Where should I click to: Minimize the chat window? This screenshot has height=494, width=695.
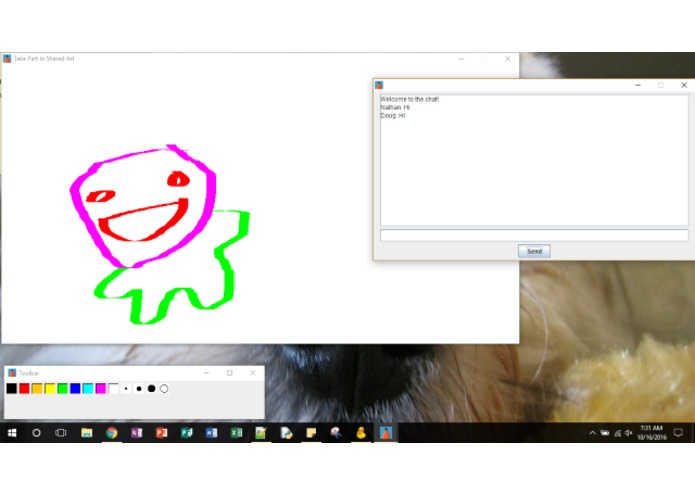tap(638, 85)
